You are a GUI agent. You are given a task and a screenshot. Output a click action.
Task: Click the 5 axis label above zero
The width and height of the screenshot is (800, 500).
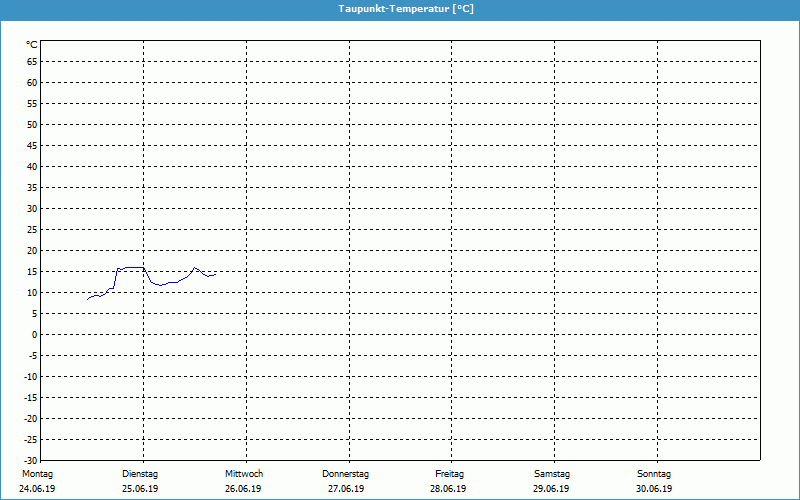pyautogui.click(x=35, y=314)
